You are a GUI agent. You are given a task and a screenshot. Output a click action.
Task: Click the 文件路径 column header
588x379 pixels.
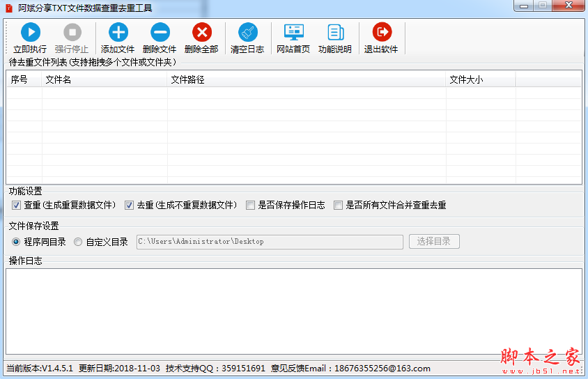(x=307, y=79)
